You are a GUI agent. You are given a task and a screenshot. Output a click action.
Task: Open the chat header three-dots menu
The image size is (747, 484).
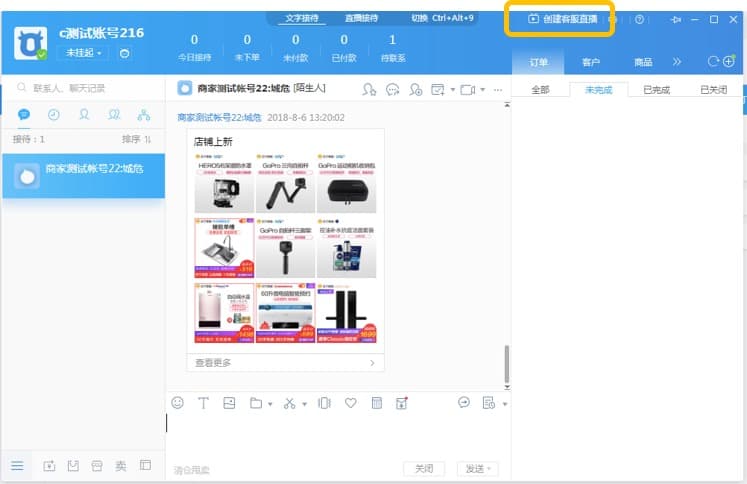pyautogui.click(x=498, y=90)
